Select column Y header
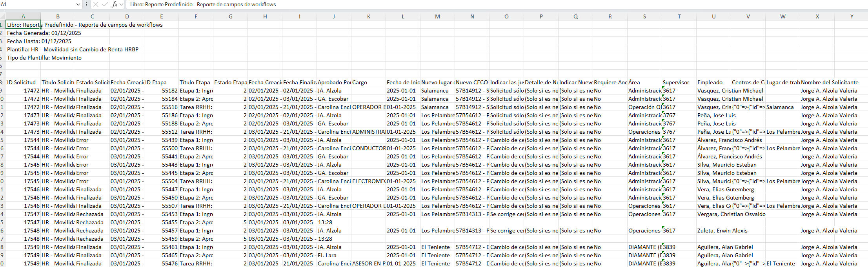Viewport: 868px width, 267px height. (x=852, y=16)
